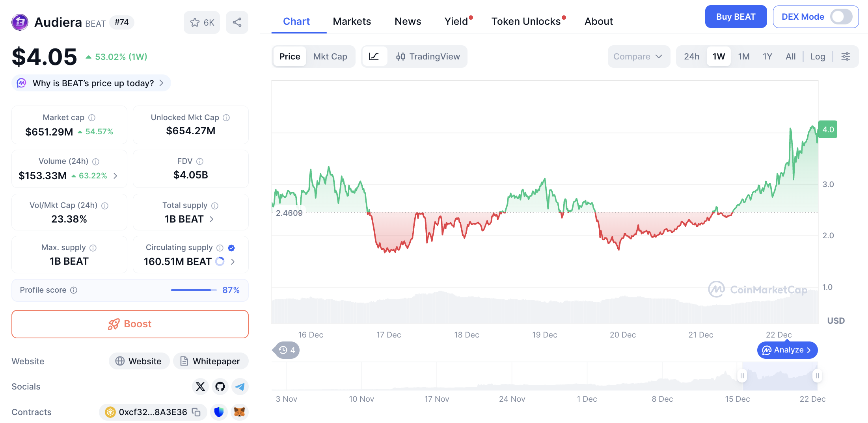Grab the right handle of range slider
Viewport: 868px width, 423px height.
[x=817, y=376]
